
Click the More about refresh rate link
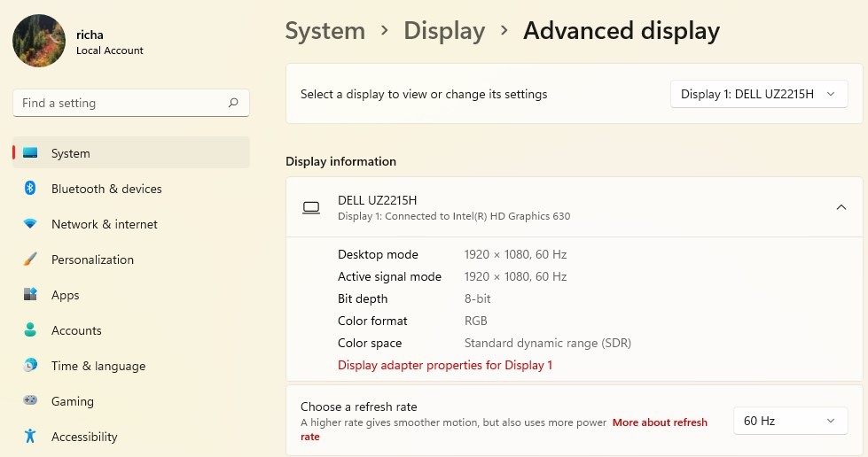[x=660, y=422]
